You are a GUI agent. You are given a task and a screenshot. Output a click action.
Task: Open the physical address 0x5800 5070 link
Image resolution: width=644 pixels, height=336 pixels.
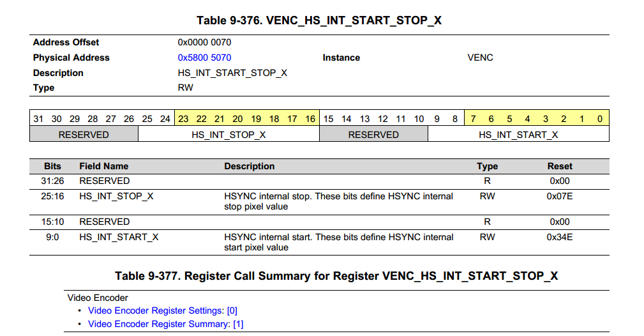pos(204,57)
